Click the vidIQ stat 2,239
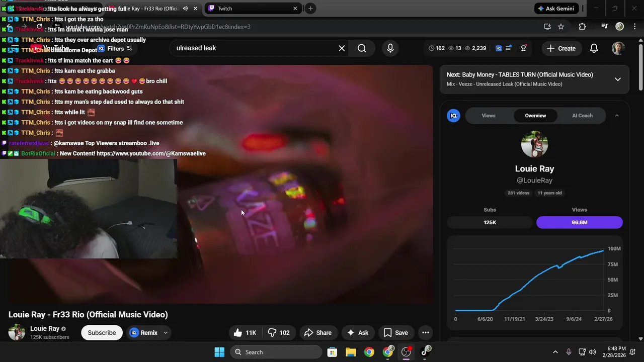 (475, 48)
